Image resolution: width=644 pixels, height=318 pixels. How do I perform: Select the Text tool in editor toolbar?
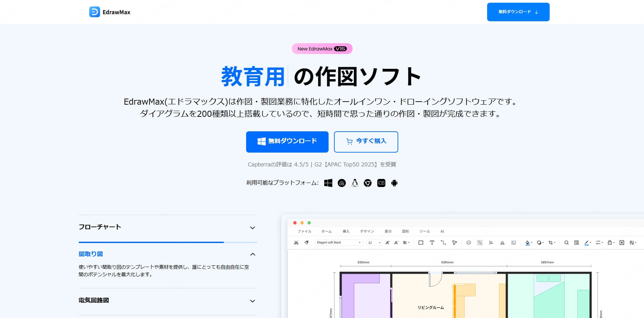(432, 243)
